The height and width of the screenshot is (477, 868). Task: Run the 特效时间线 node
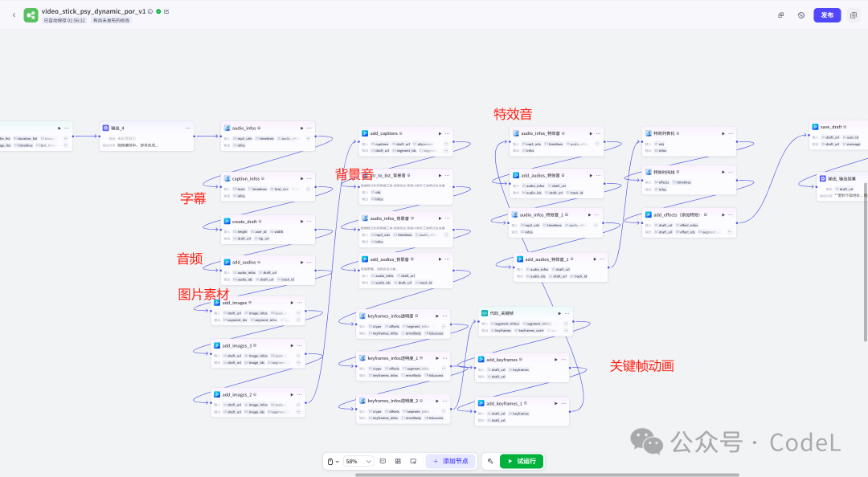[723, 172]
